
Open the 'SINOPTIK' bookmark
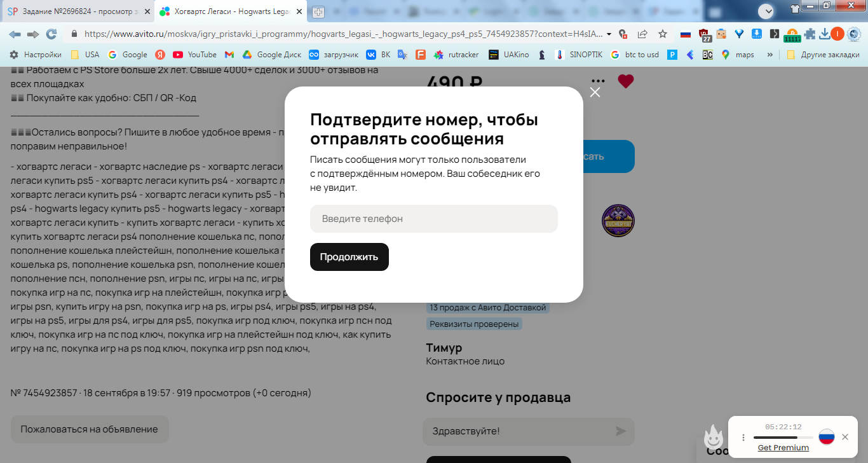(x=578, y=55)
